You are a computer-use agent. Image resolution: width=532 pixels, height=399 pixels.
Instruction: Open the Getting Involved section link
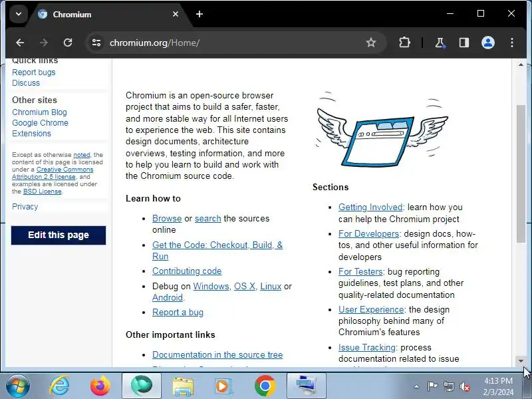point(370,207)
